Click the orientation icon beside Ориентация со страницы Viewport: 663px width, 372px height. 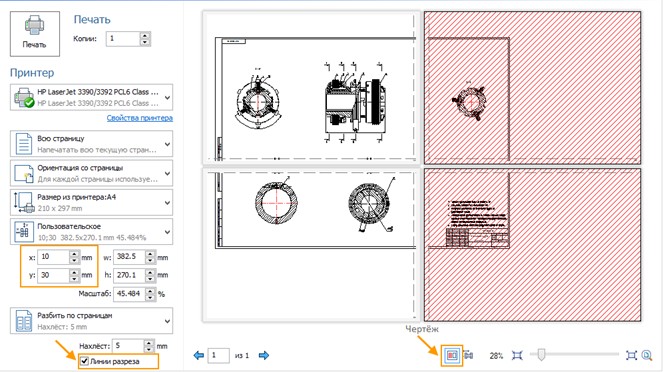click(x=24, y=173)
